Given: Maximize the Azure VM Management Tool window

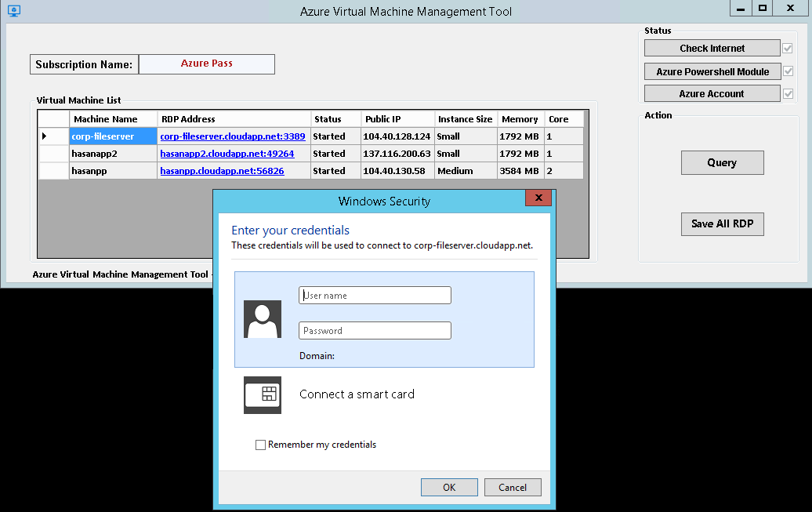Looking at the screenshot, I should point(763,9).
